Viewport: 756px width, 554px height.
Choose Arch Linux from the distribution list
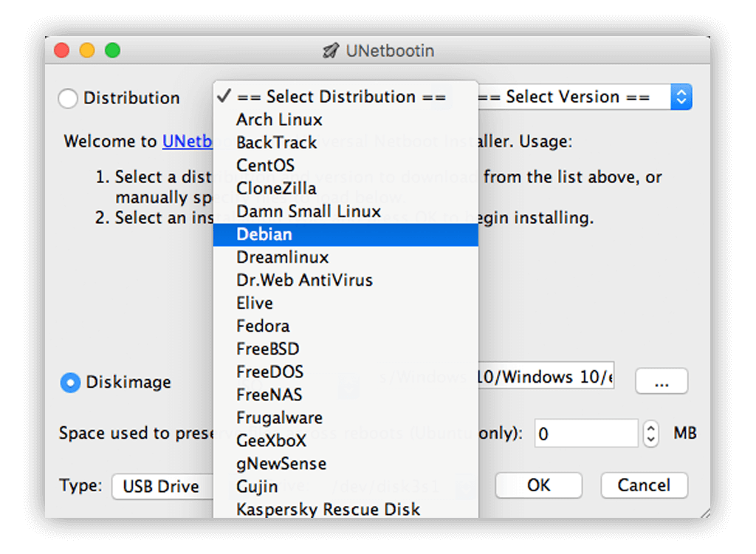coord(346,120)
